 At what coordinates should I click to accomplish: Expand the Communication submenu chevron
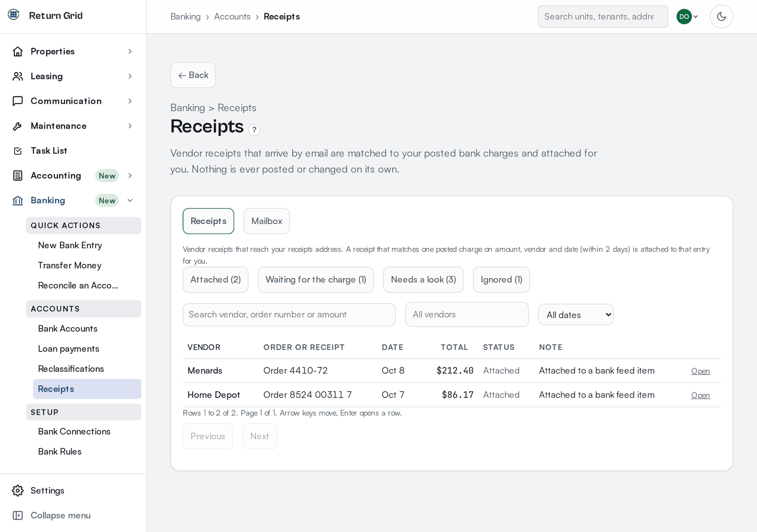[130, 101]
